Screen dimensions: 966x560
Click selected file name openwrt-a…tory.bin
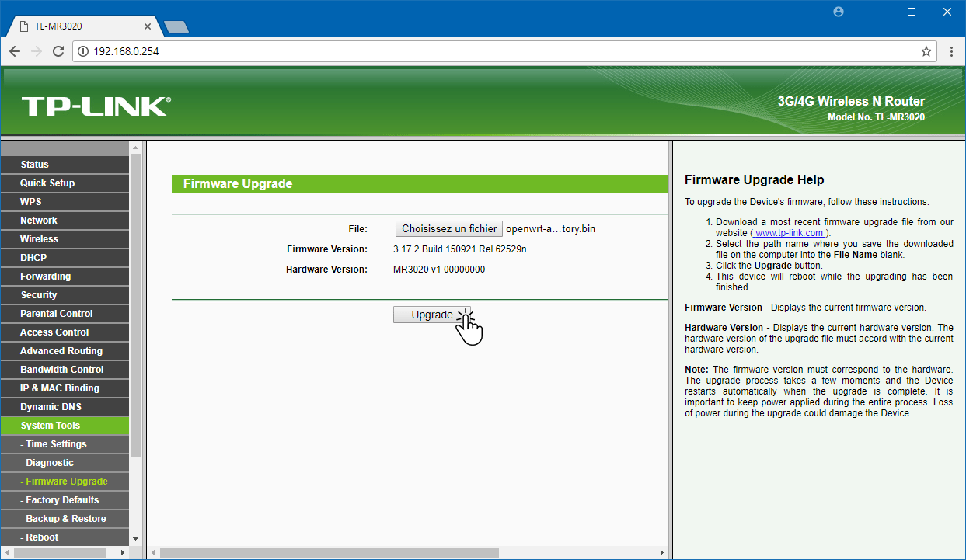[x=550, y=229]
